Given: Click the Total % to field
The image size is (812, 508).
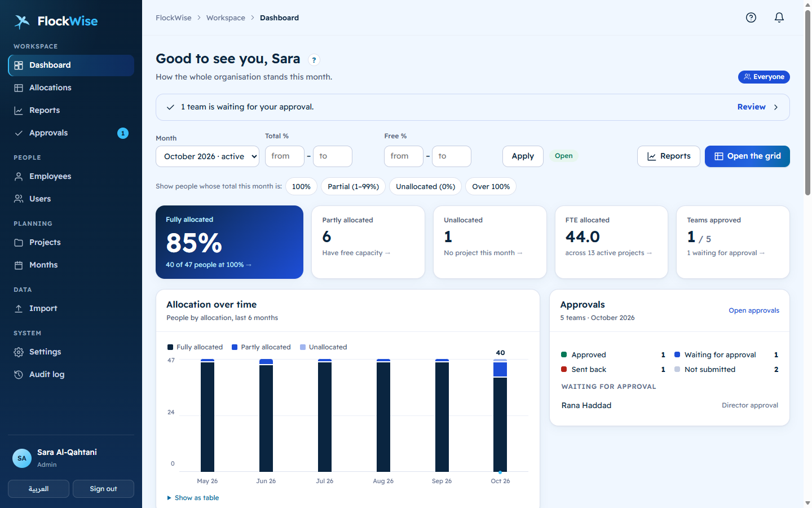Looking at the screenshot, I should 333,156.
